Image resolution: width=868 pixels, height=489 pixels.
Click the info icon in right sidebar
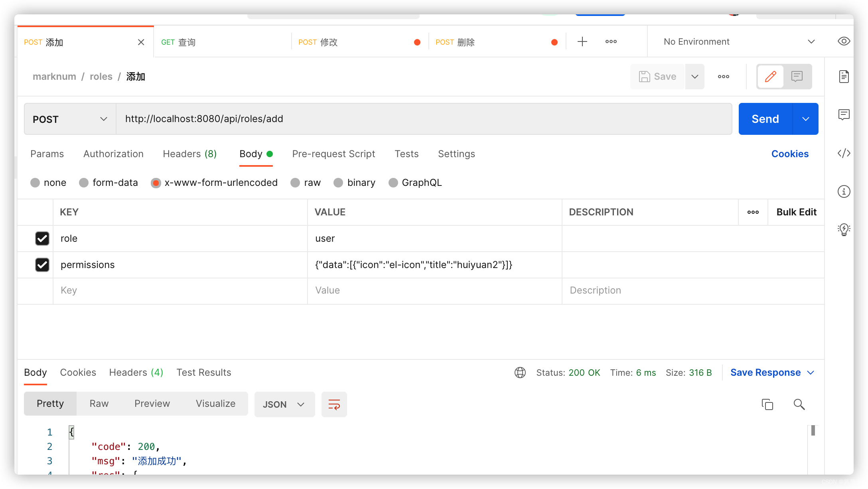pyautogui.click(x=843, y=191)
